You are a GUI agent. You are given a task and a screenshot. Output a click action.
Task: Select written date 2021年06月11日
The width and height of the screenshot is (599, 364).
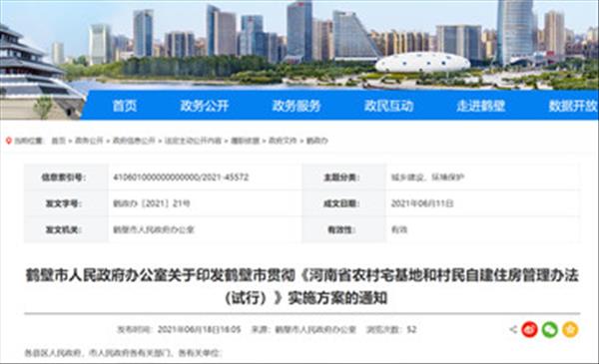point(422,203)
